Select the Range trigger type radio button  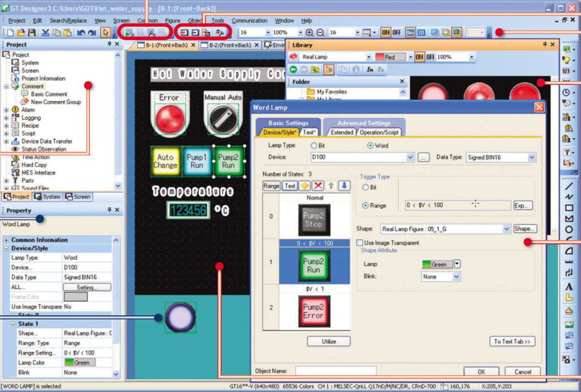coord(365,205)
